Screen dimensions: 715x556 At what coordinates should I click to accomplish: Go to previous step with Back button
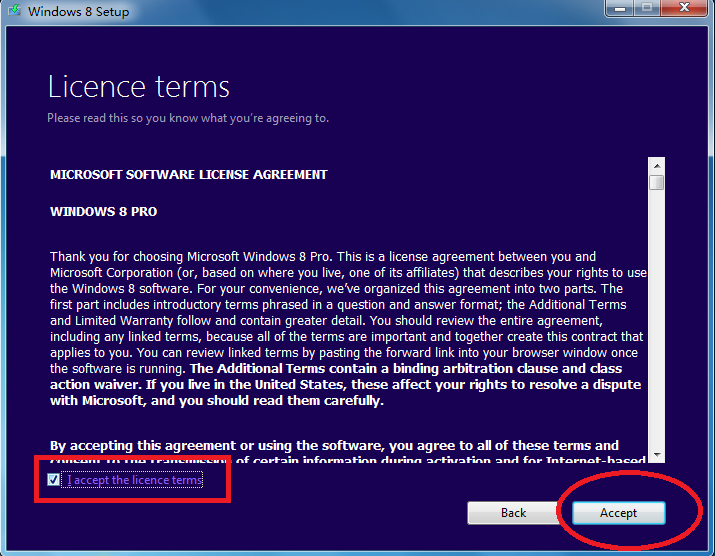(513, 513)
